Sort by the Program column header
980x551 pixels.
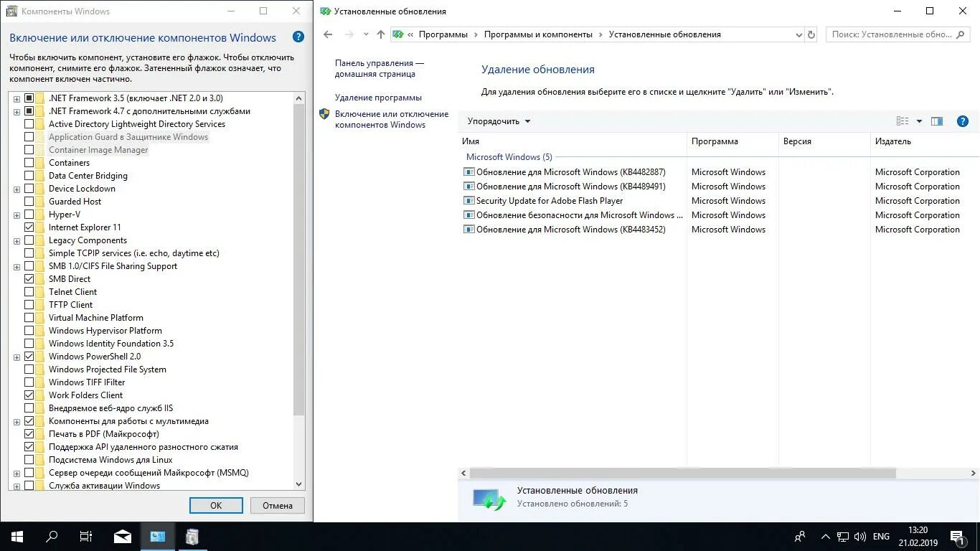click(732, 141)
